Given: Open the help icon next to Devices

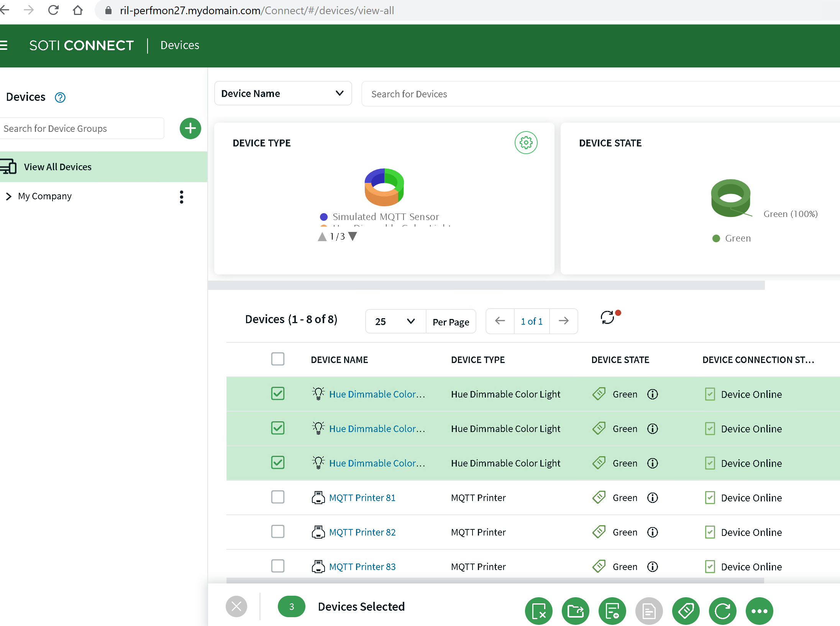Looking at the screenshot, I should [60, 97].
